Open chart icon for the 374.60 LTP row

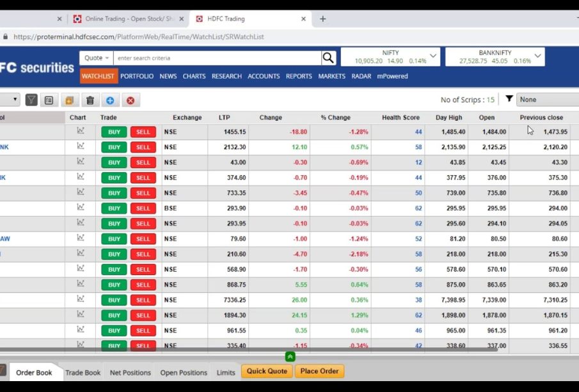tap(81, 176)
